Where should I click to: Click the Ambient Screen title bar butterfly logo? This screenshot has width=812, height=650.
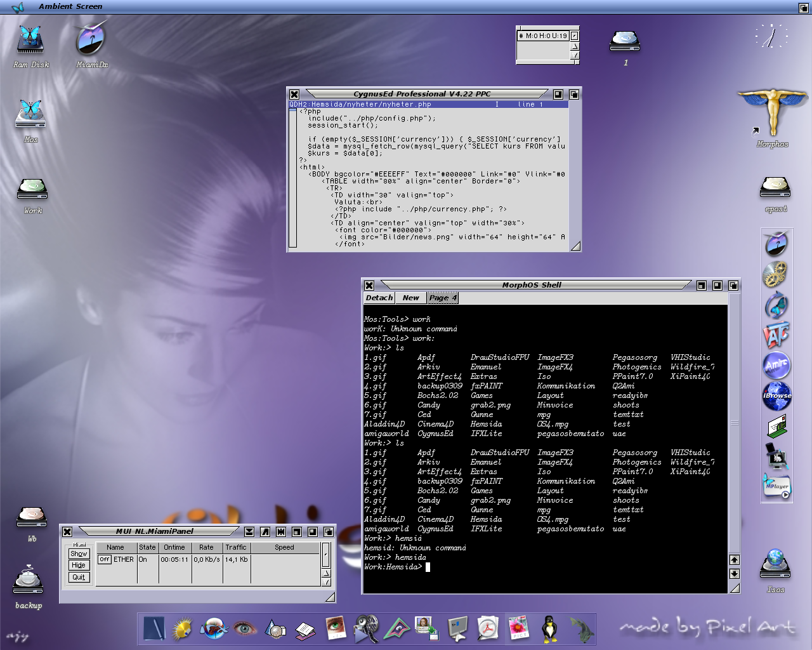click(18, 7)
